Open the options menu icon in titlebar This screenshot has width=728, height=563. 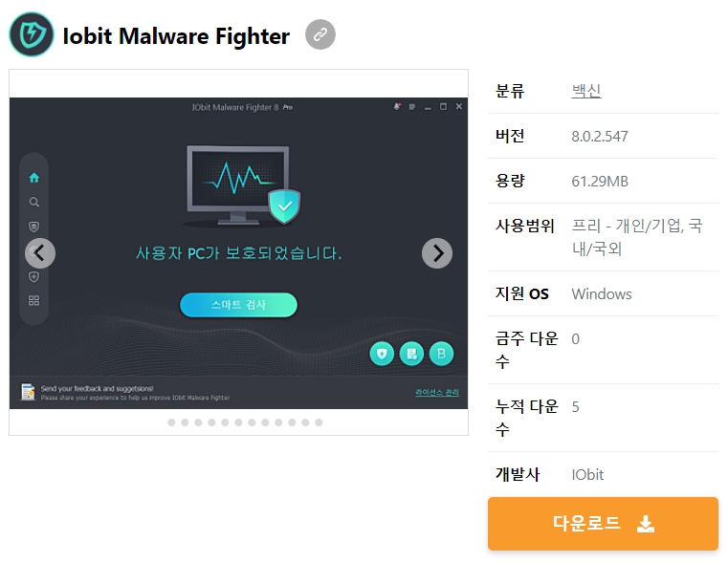coord(411,107)
